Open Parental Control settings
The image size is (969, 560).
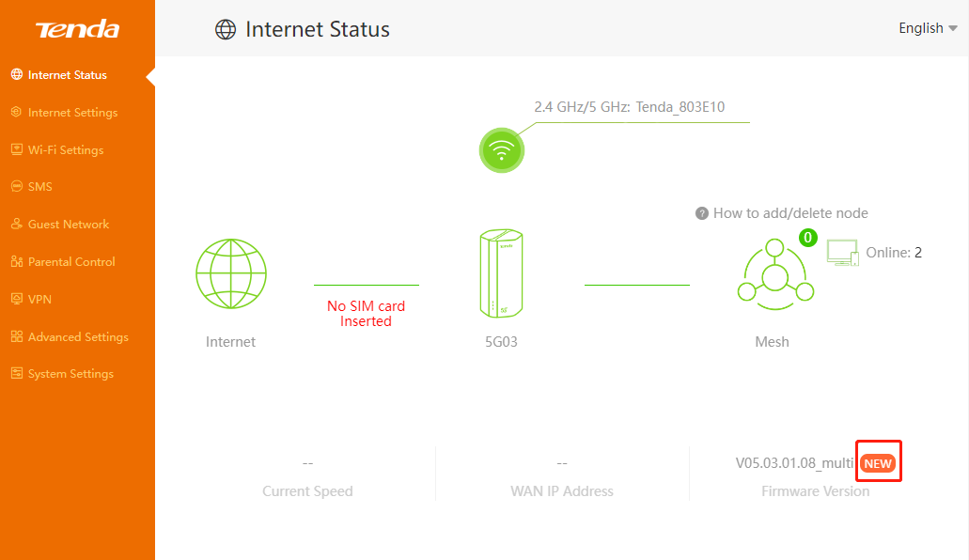pos(71,262)
